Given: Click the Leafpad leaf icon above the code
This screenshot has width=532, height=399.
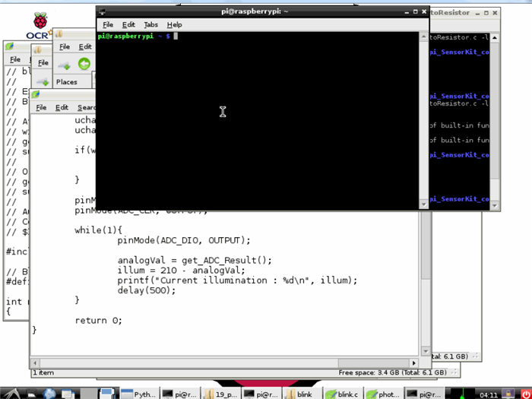Looking at the screenshot, I should point(36,94).
